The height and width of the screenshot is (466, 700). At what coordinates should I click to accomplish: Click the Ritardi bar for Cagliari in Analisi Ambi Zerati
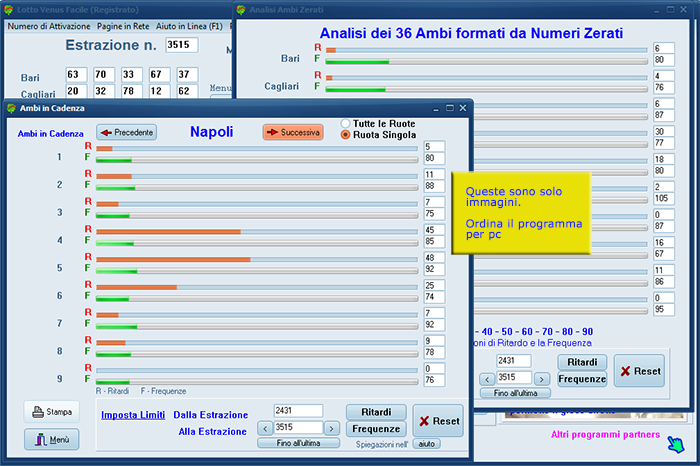click(486, 78)
